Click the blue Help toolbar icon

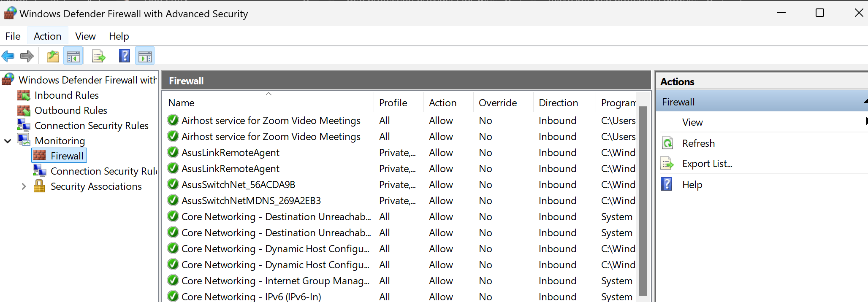(x=125, y=56)
